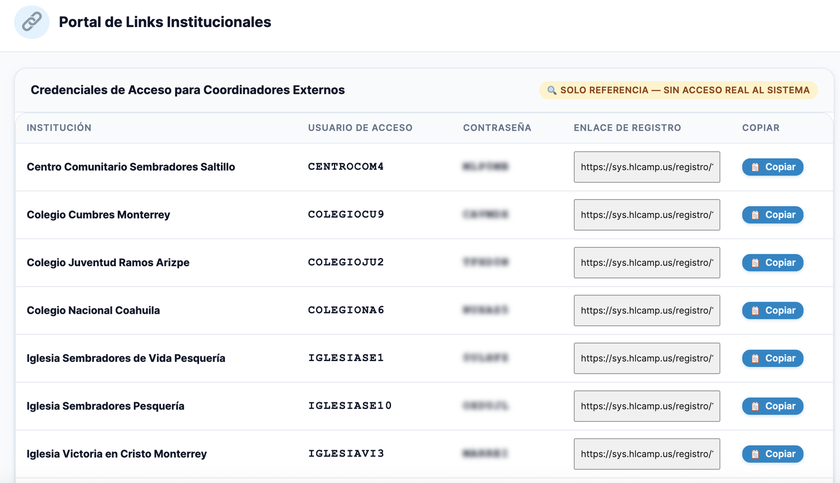Click username COLEGIOCU9
The image size is (840, 483).
346,214
